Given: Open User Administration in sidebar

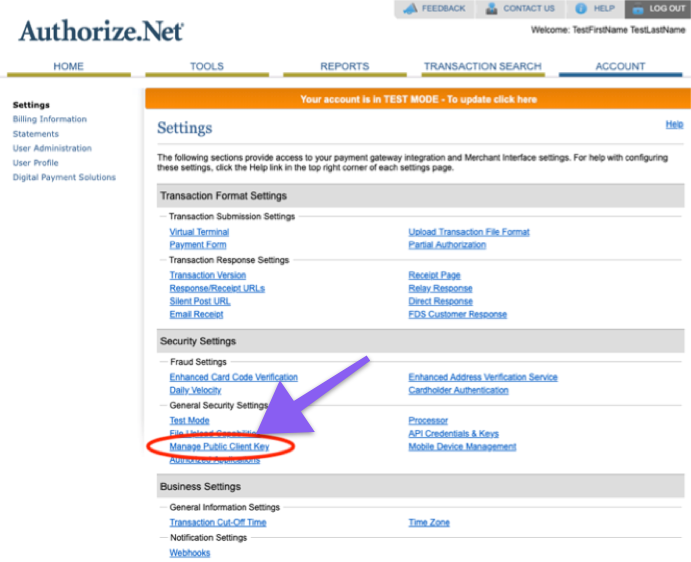Looking at the screenshot, I should coord(52,148).
